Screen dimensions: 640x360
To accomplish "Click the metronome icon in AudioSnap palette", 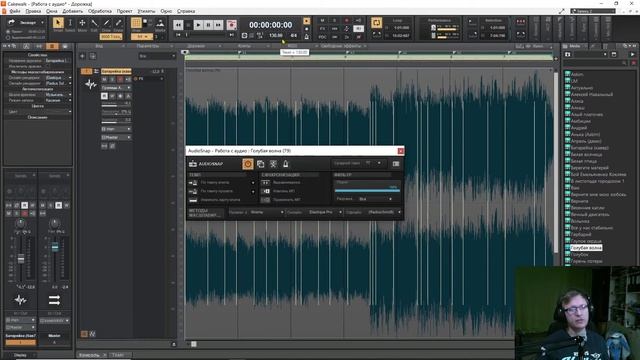I will point(286,164).
